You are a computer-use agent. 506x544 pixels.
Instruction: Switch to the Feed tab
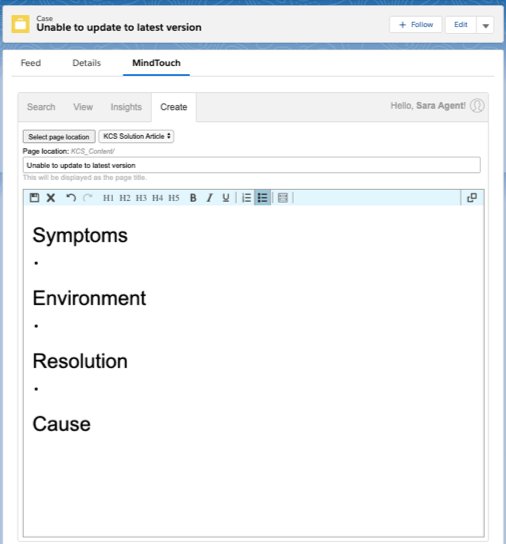(31, 63)
